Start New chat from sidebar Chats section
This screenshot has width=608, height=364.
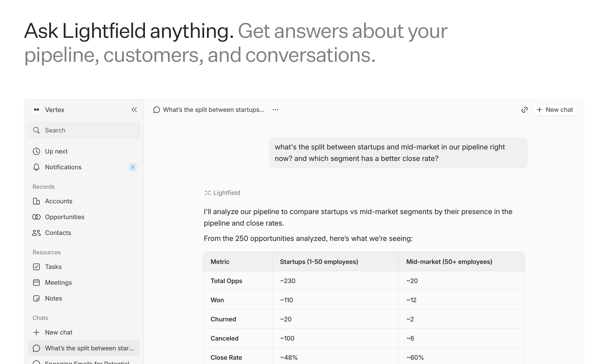[x=58, y=332]
